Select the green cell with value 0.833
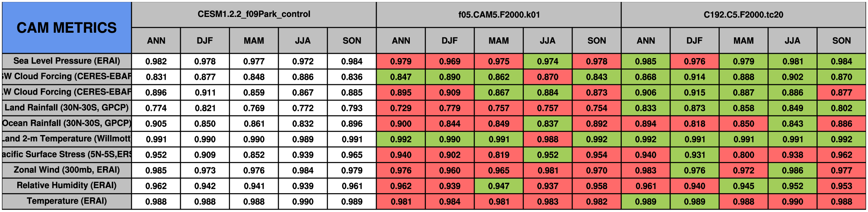Viewport: 868px width, 212px height. (x=646, y=108)
